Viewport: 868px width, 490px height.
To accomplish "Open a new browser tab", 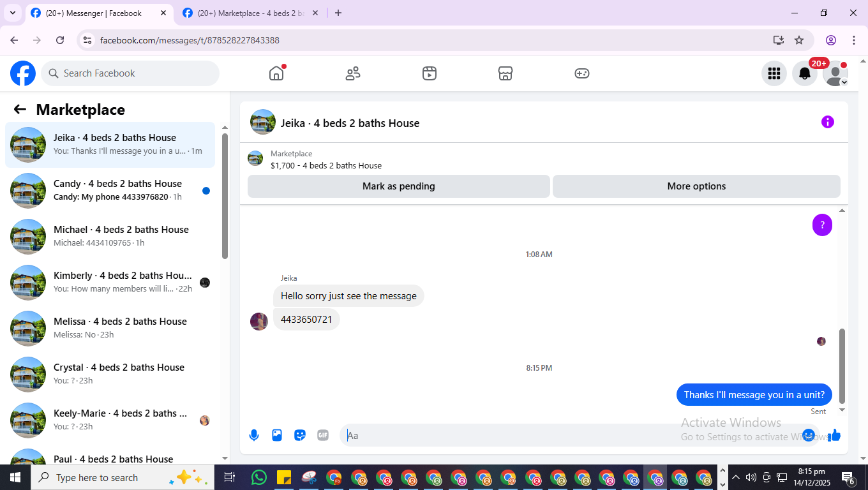I will 338,13.
